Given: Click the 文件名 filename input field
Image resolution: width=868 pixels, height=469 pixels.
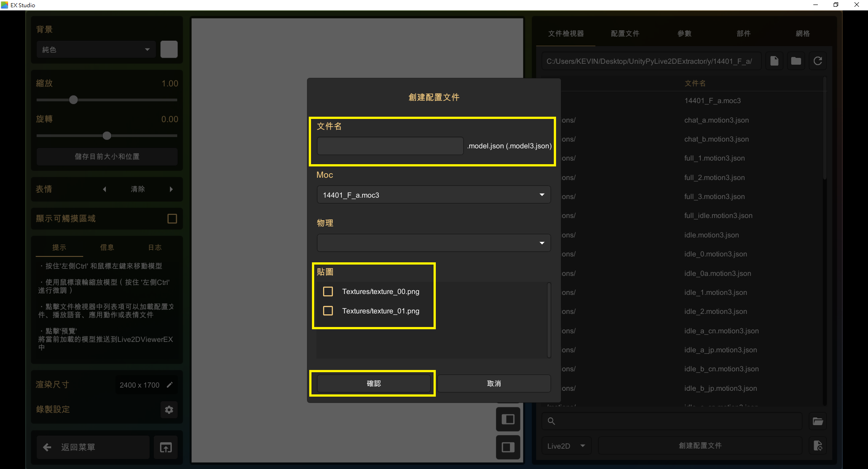Looking at the screenshot, I should click(x=390, y=146).
